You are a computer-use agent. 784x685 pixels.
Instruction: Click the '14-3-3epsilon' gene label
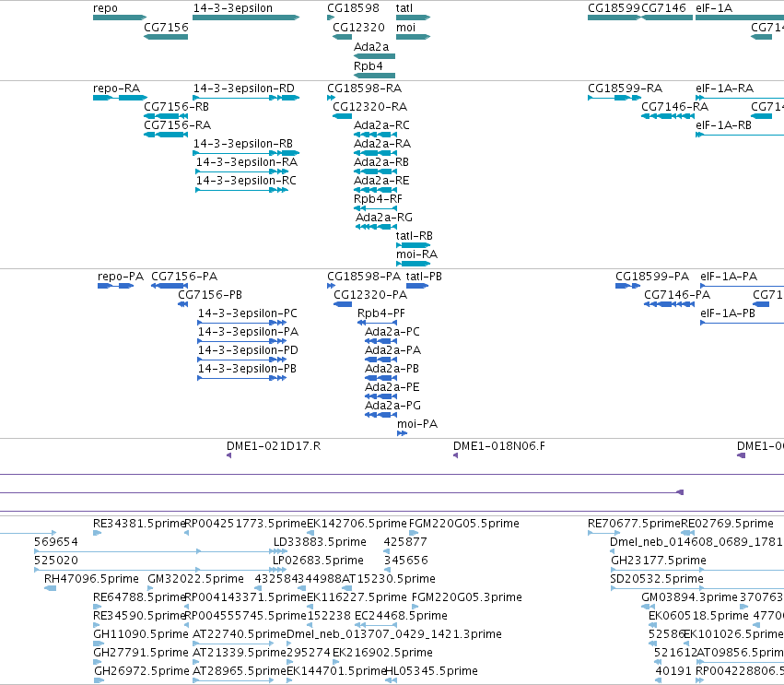[x=233, y=8]
